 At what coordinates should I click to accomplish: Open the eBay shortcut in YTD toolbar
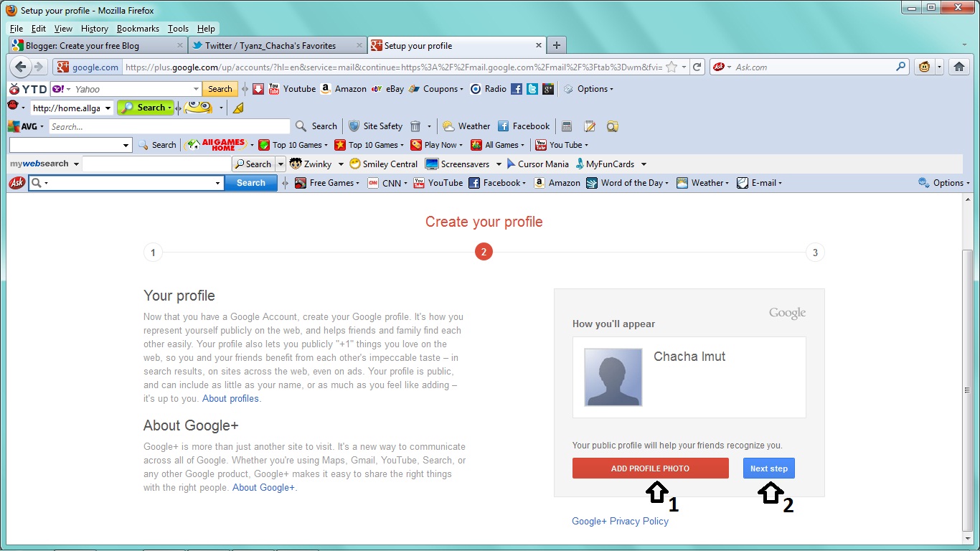click(387, 89)
